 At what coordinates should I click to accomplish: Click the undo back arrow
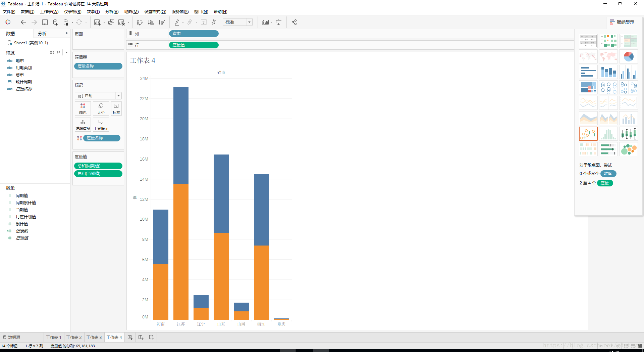[x=23, y=22]
